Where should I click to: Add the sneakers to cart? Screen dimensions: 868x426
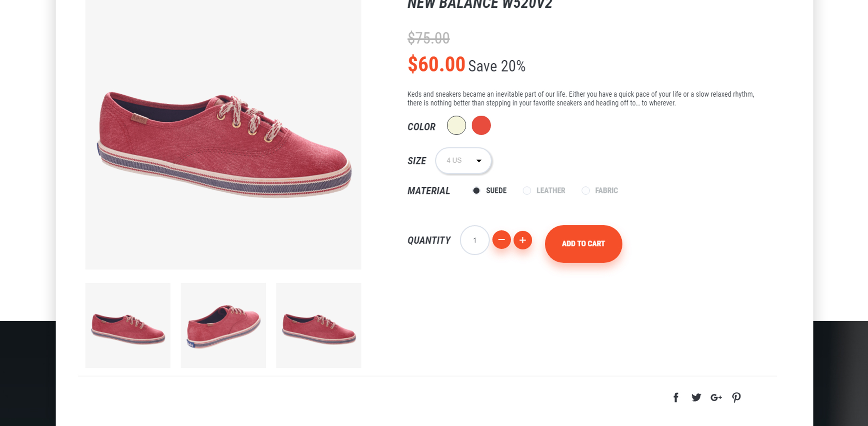[x=584, y=244]
